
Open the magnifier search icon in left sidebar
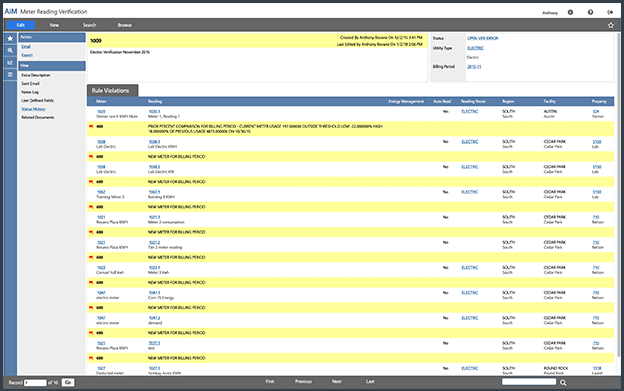10,51
